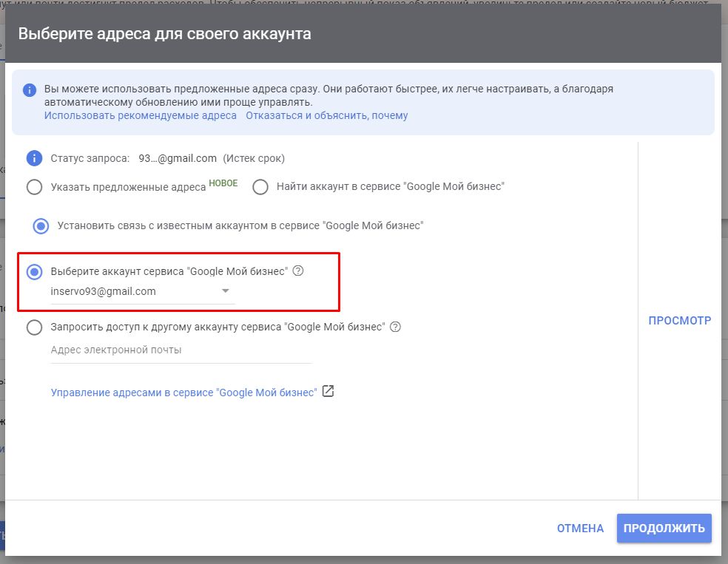The height and width of the screenshot is (564, 728).
Task: Open the inservo93@gmail.com account dropdown
Action: (x=143, y=292)
